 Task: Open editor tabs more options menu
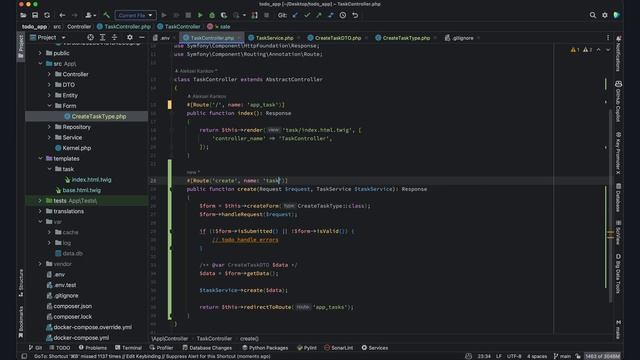608,38
